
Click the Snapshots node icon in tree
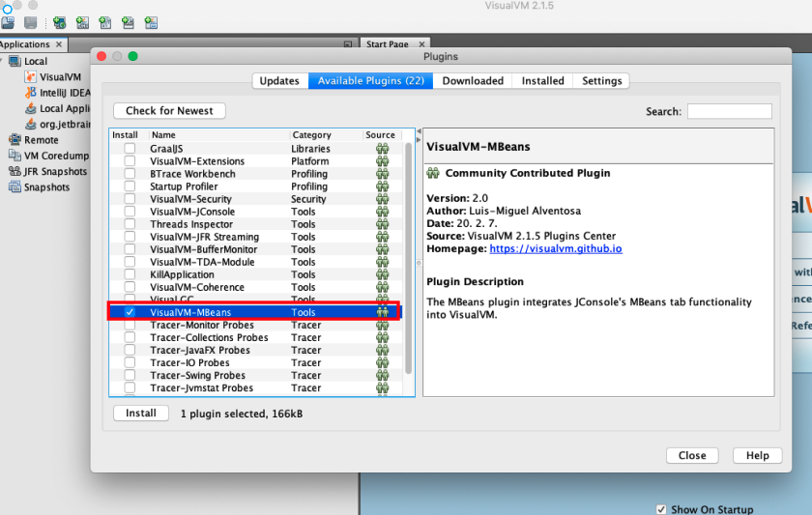(x=15, y=186)
